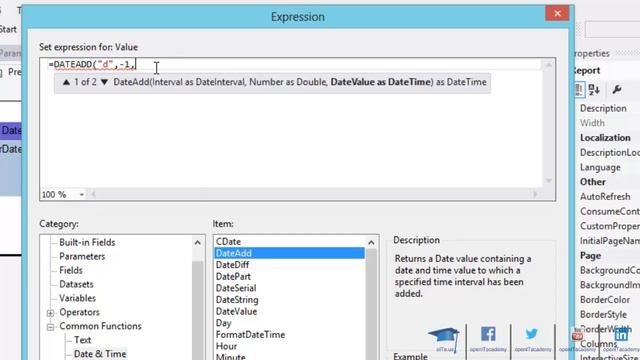Click expression editor scroll right arrow
Image resolution: width=640 pixels, height=360 pixels.
click(x=535, y=195)
